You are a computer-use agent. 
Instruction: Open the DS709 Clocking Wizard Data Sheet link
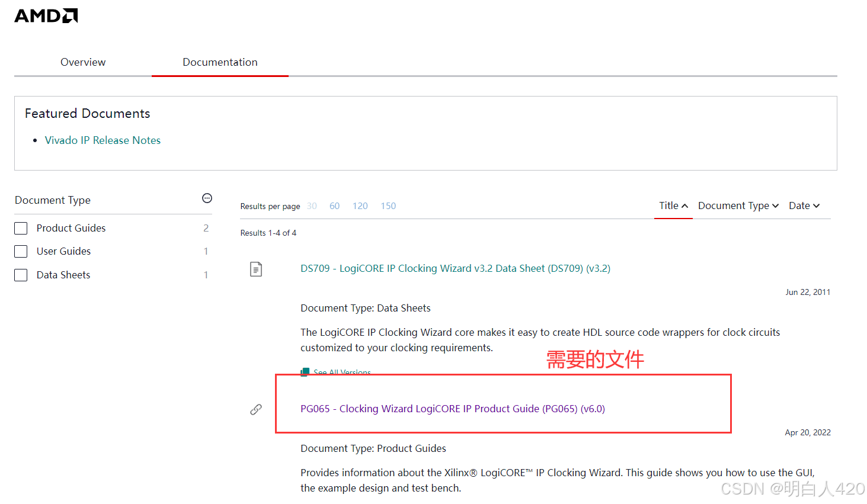pos(455,268)
